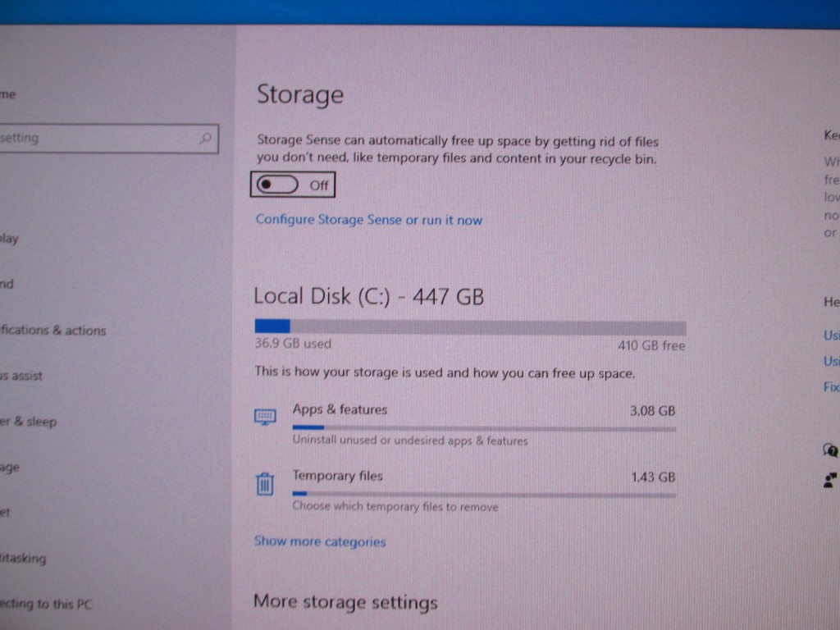Screen dimensions: 840x630
Task: Expand Show more categories
Action: [320, 541]
